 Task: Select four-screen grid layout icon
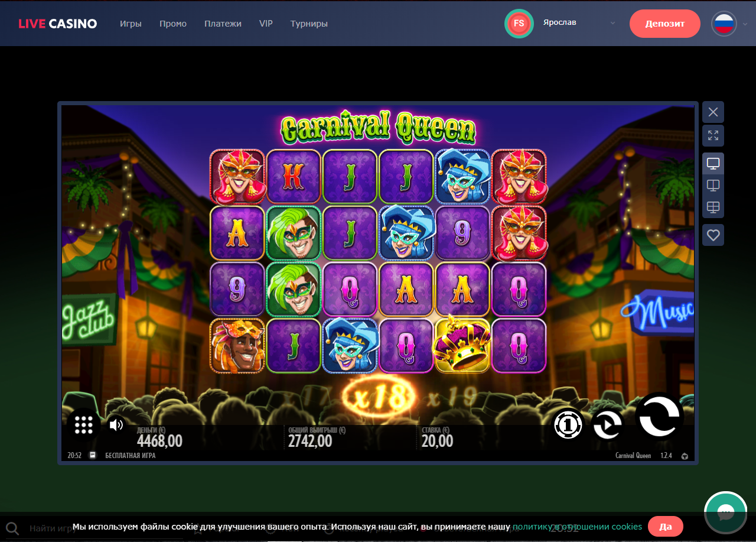coord(713,207)
